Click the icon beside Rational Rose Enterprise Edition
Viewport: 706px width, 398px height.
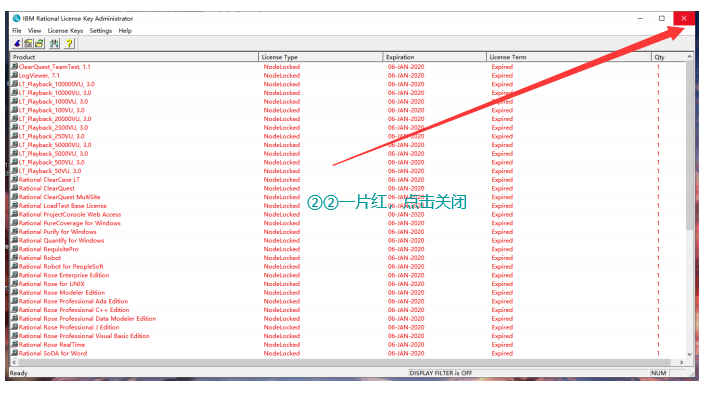point(14,275)
